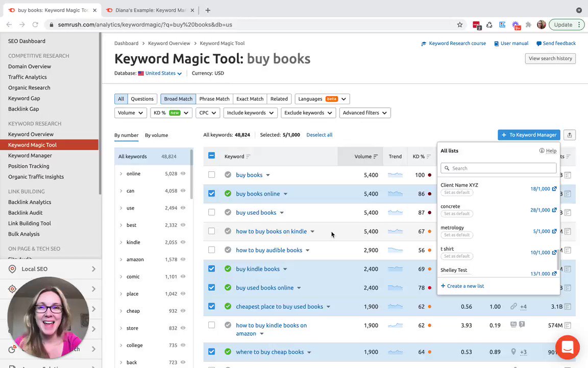This screenshot has width=588, height=368.
Task: Open the KD % filter dropdown
Action: click(171, 112)
